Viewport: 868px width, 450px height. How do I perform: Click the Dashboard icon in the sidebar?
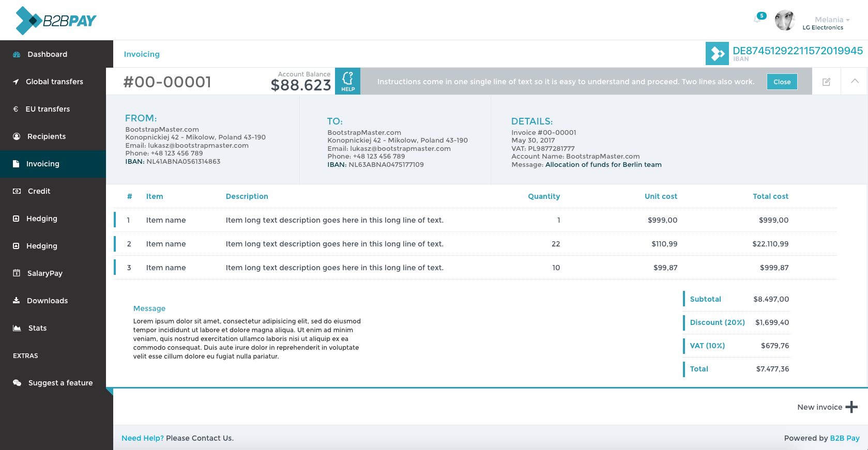coord(17,54)
